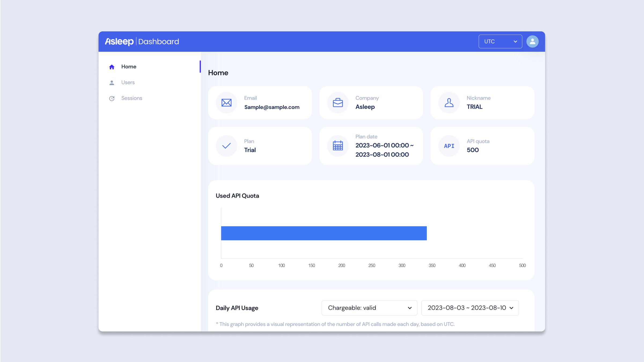This screenshot has height=362, width=644.
Task: Click the user profile avatar button
Action: point(532,42)
